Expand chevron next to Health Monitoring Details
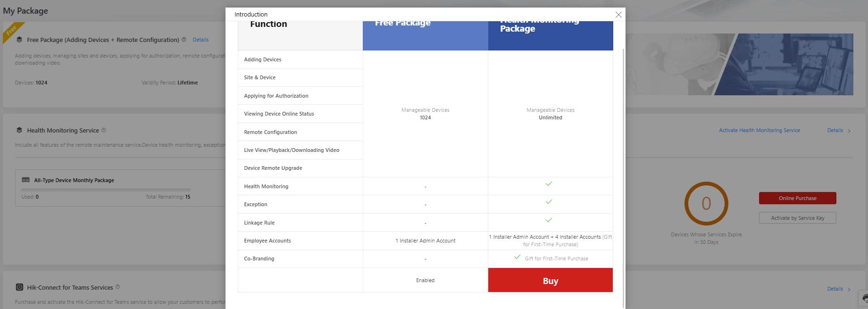This screenshot has height=309, width=868. (x=849, y=131)
